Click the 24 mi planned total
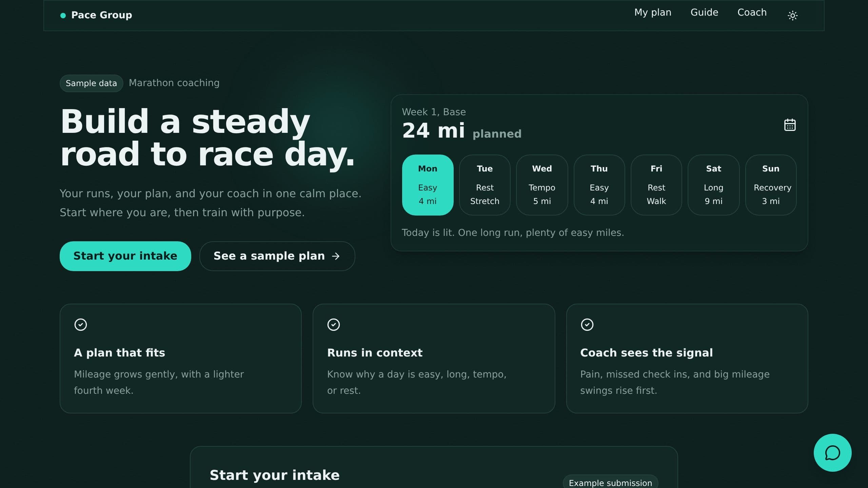Image resolution: width=868 pixels, height=488 pixels. (462, 131)
